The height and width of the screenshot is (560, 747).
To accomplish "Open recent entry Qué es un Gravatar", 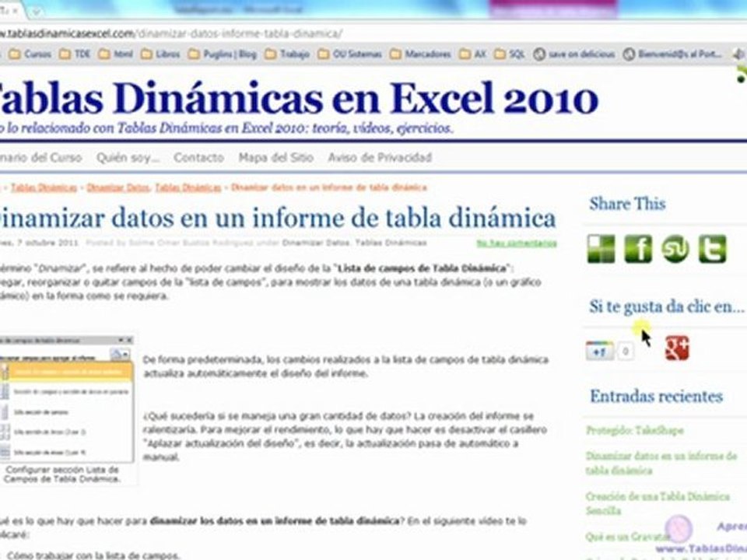I will [x=629, y=537].
